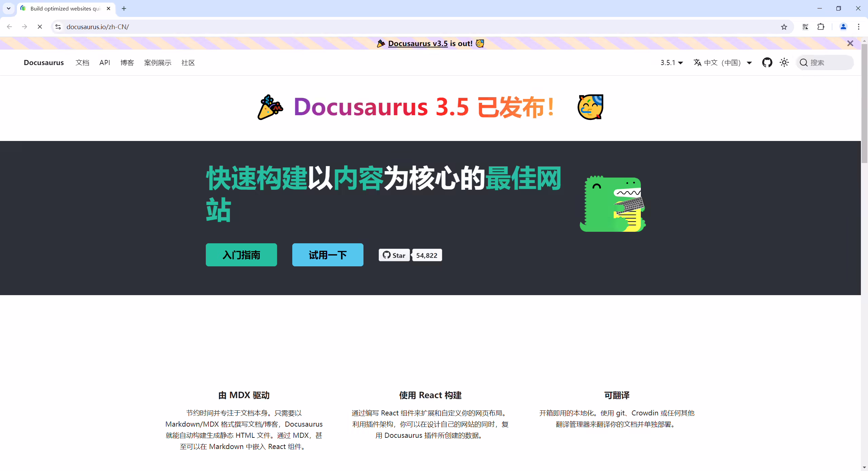The height and width of the screenshot is (471, 868).
Task: Go back to the previous page
Action: 9,27
